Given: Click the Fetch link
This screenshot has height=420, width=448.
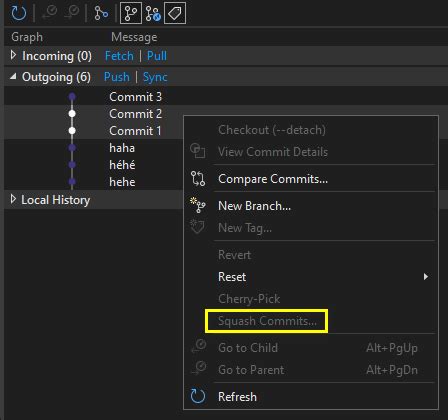Looking at the screenshot, I should [x=119, y=56].
